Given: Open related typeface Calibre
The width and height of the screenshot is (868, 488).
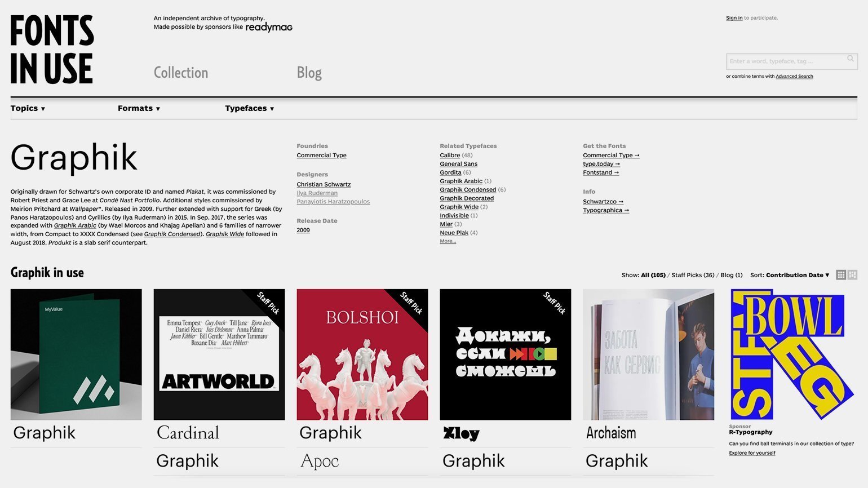Looking at the screenshot, I should 450,156.
